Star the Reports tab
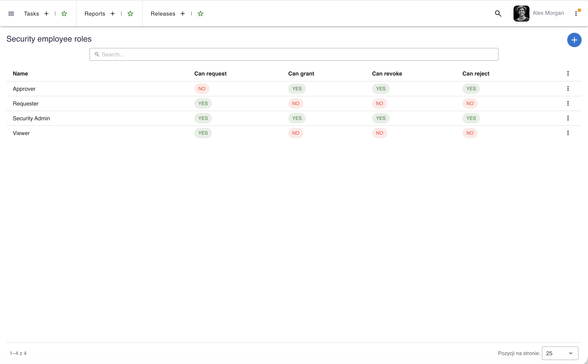 130,13
